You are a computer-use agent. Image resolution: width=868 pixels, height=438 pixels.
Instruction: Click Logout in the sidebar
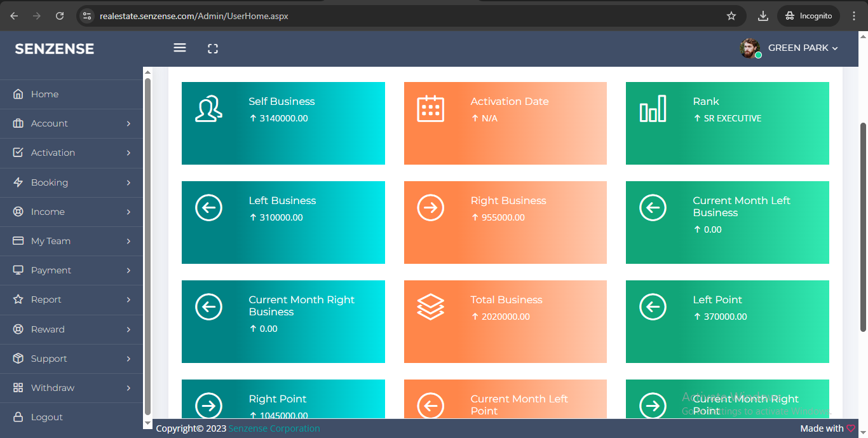click(71, 417)
